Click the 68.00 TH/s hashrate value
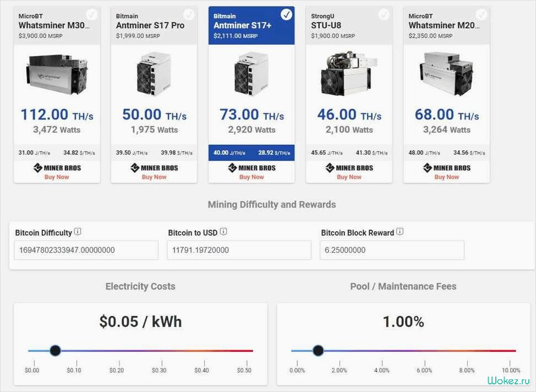536x392 pixels. 446,115
